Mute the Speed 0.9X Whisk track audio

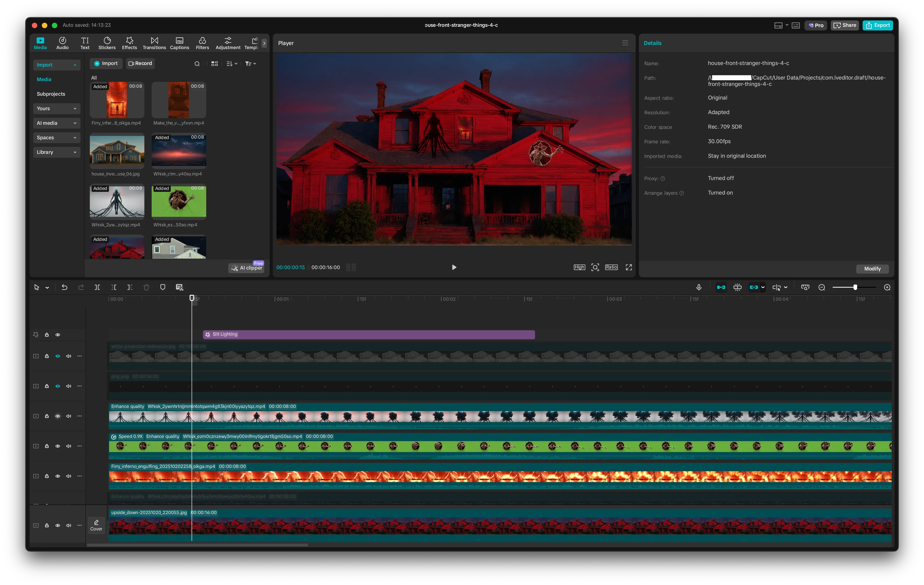point(69,446)
